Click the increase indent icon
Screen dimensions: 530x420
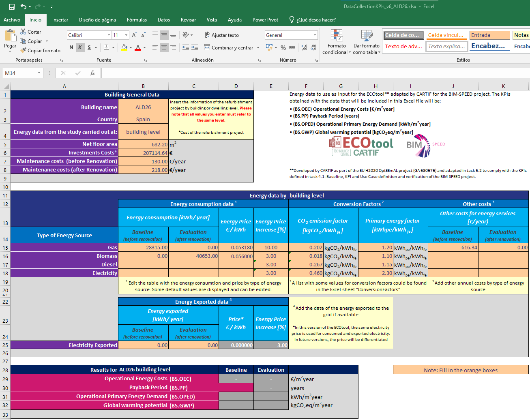point(195,47)
